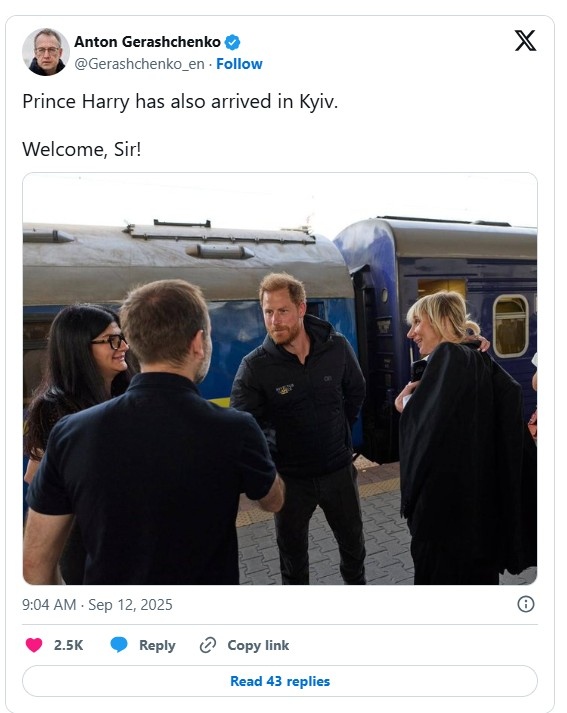The image size is (567, 713).
Task: Click the Copy link text
Action: pos(258,645)
